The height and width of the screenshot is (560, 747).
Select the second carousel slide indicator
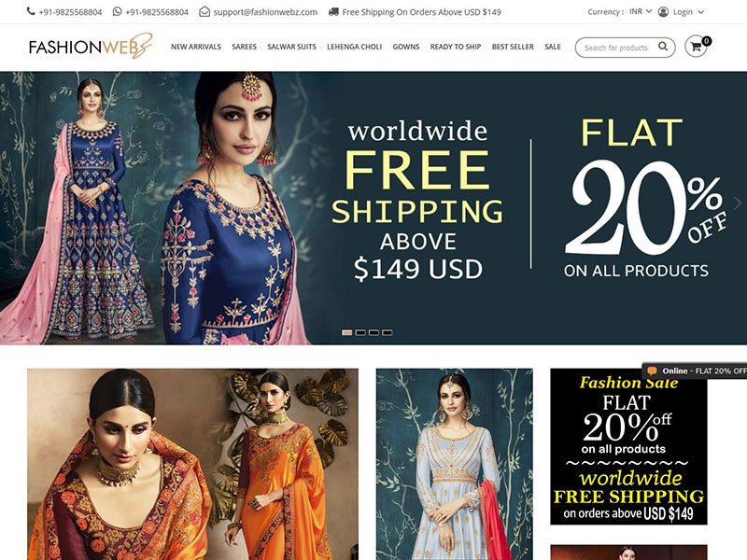point(360,332)
